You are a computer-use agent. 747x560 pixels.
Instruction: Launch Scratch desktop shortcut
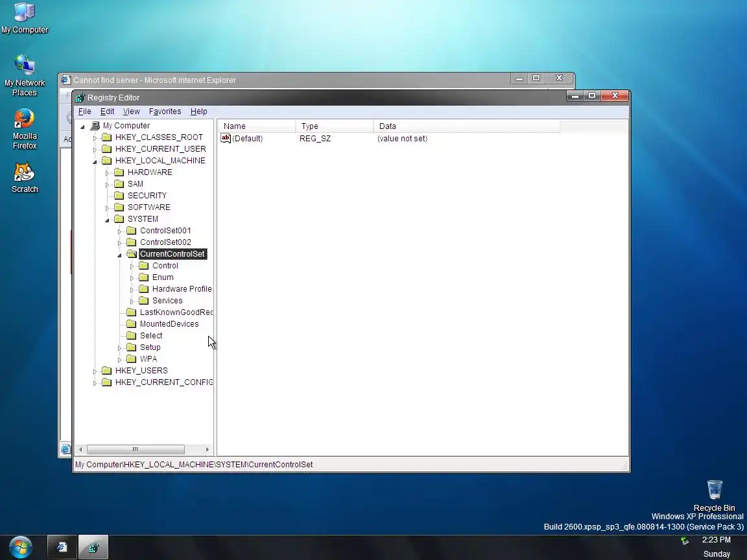point(24,178)
